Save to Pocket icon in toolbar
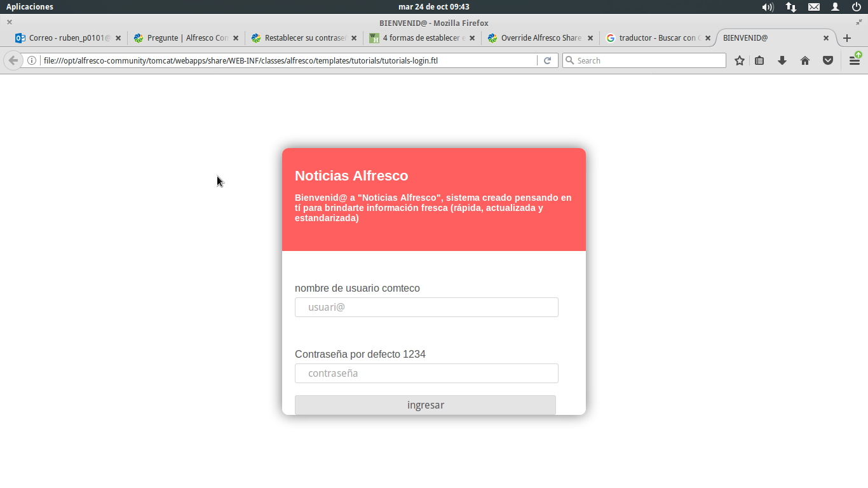 pos(828,60)
